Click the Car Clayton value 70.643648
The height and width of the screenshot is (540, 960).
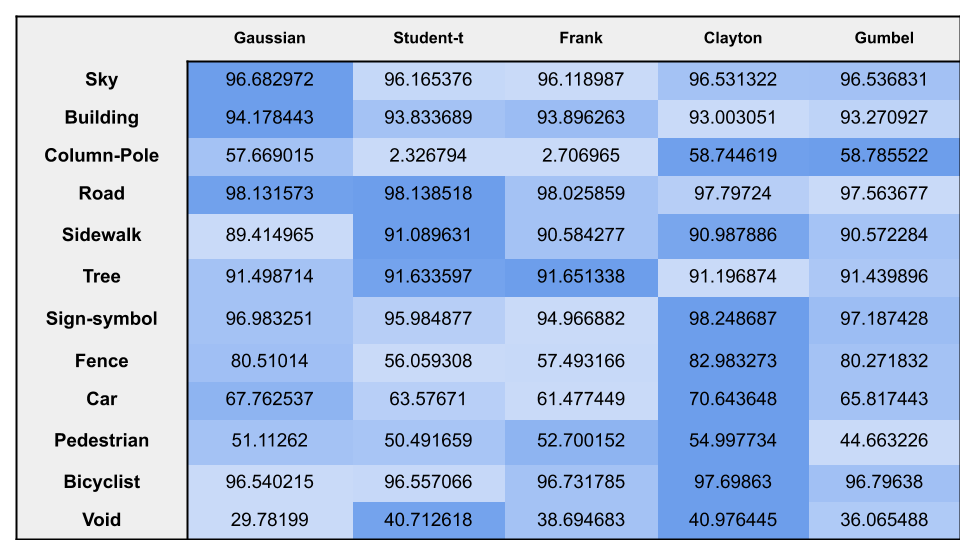coord(733,400)
